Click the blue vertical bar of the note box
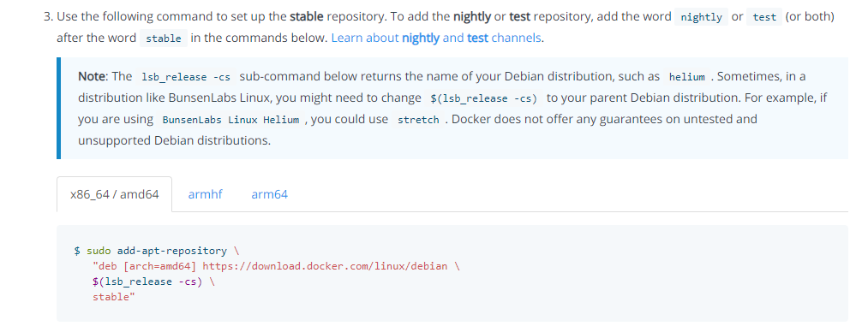This screenshot has height=332, width=868. tap(58, 109)
